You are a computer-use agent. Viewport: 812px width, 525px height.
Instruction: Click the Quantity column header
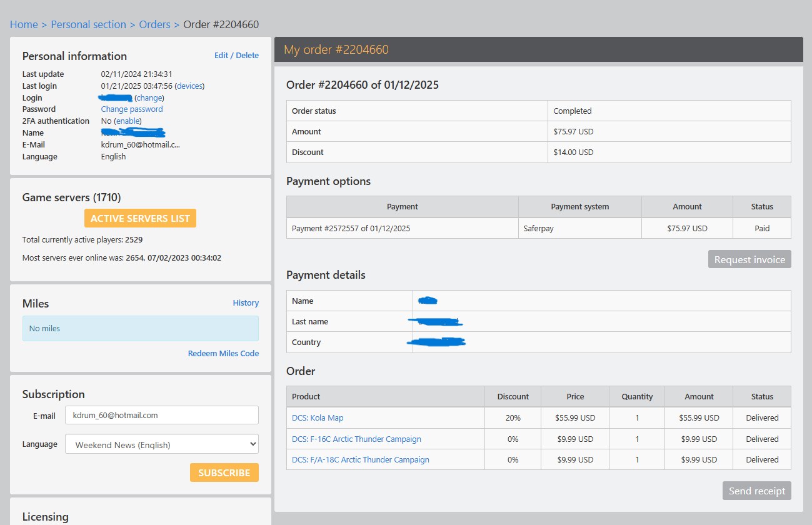pos(637,396)
